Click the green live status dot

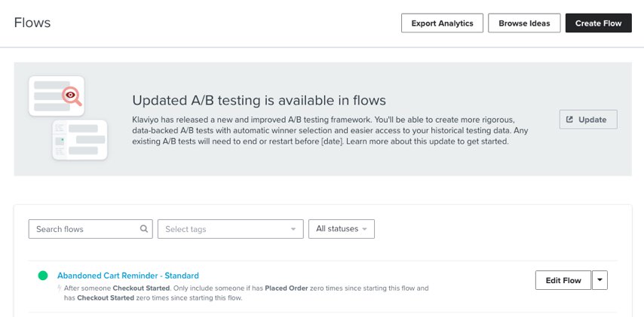43,276
